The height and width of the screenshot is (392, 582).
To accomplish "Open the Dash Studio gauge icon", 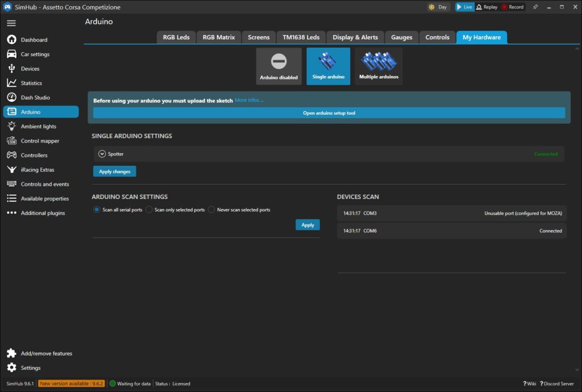I will coord(11,97).
